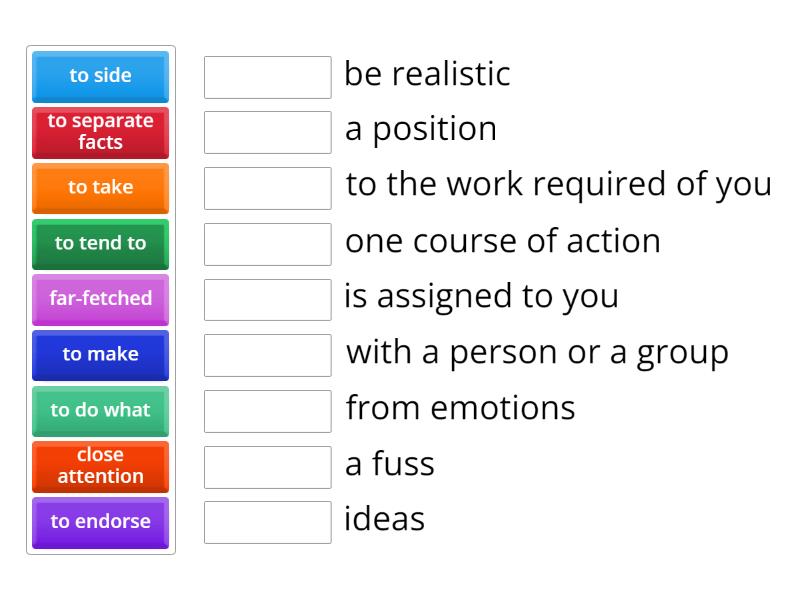
Task: Click the blue 'to side' tile
Action: point(100,76)
